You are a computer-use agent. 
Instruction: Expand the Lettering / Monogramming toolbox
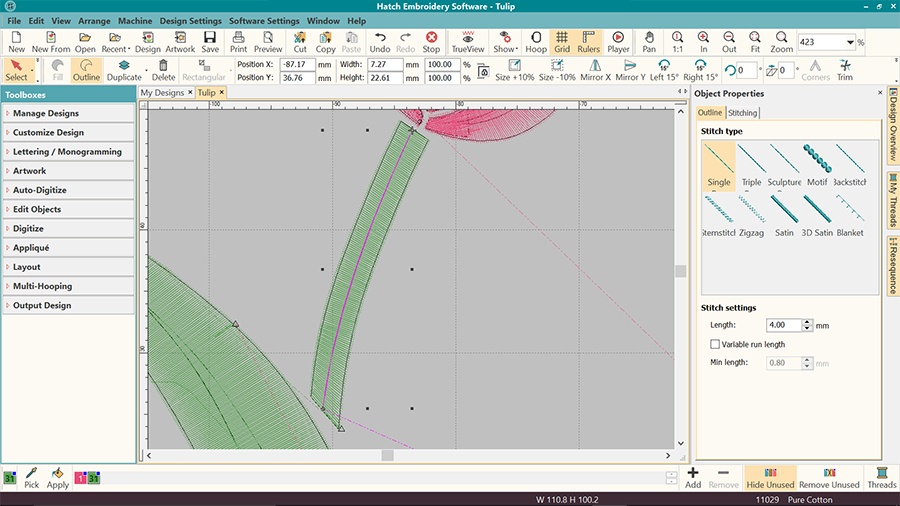click(x=68, y=152)
